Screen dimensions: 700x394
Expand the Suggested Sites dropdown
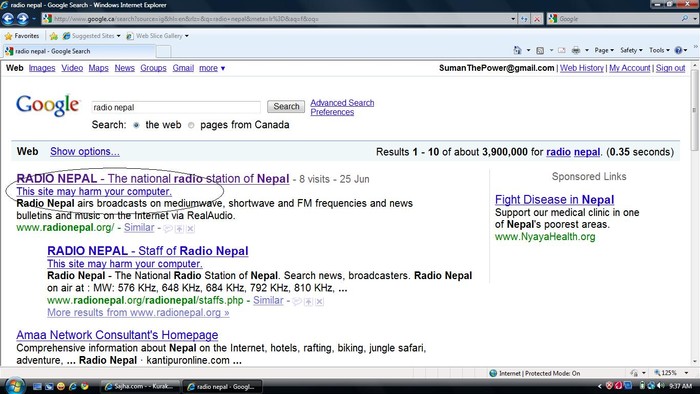[118, 36]
